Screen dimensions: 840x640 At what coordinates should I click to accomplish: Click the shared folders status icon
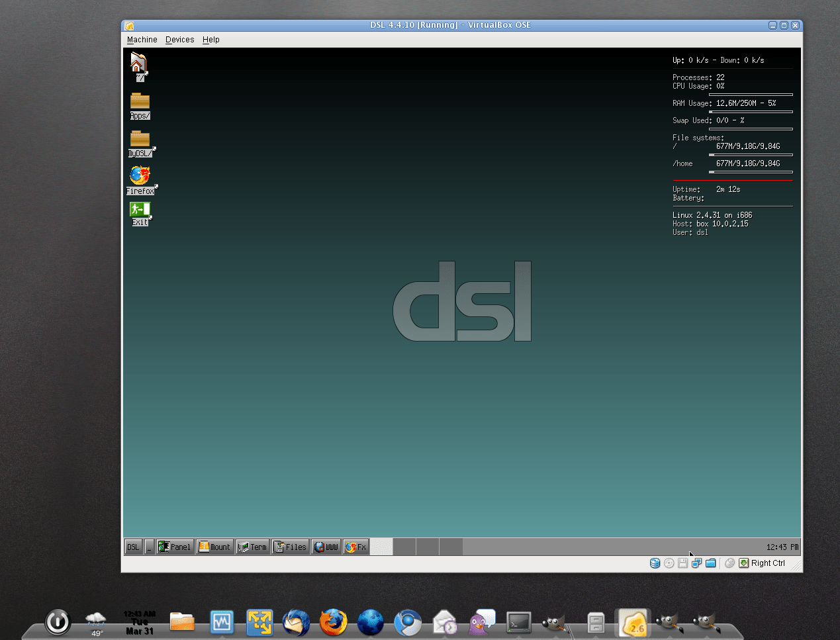click(710, 563)
